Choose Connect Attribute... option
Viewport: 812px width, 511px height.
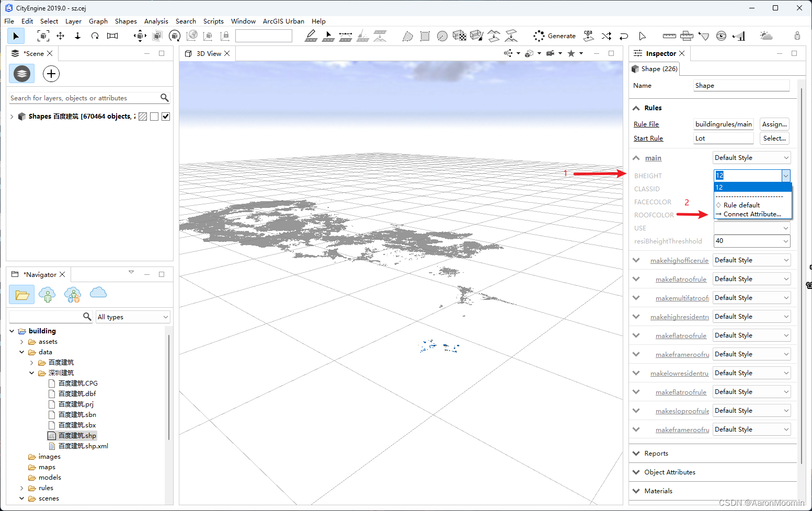click(752, 214)
